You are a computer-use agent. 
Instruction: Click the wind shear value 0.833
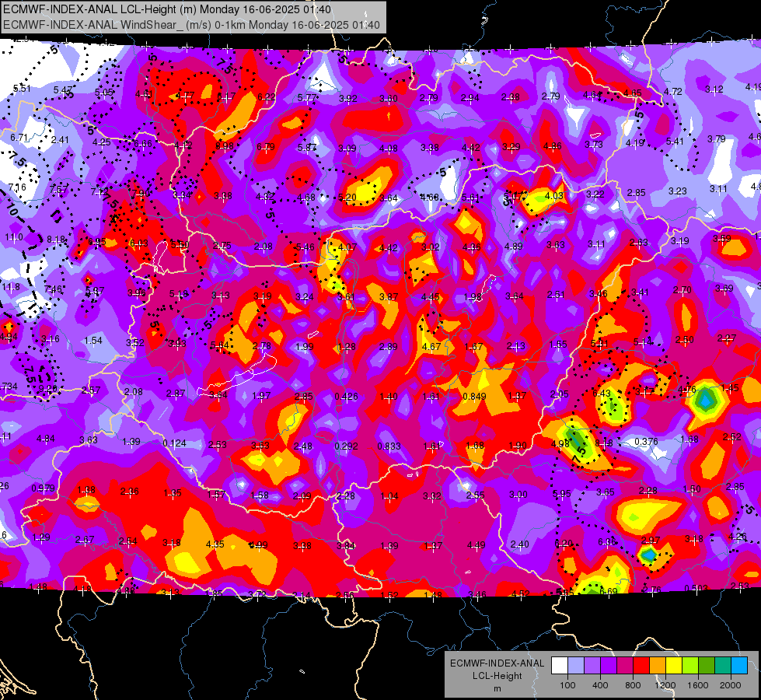pyautogui.click(x=389, y=446)
